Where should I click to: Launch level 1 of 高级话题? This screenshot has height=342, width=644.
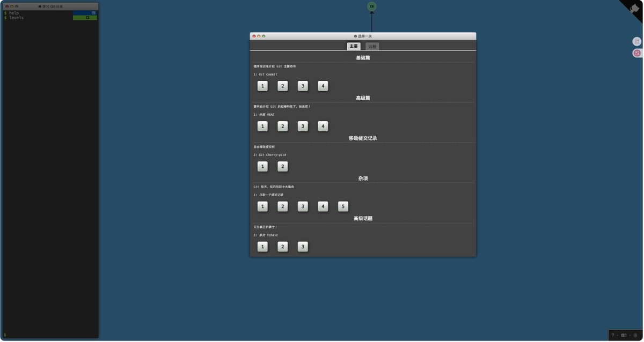262,247
